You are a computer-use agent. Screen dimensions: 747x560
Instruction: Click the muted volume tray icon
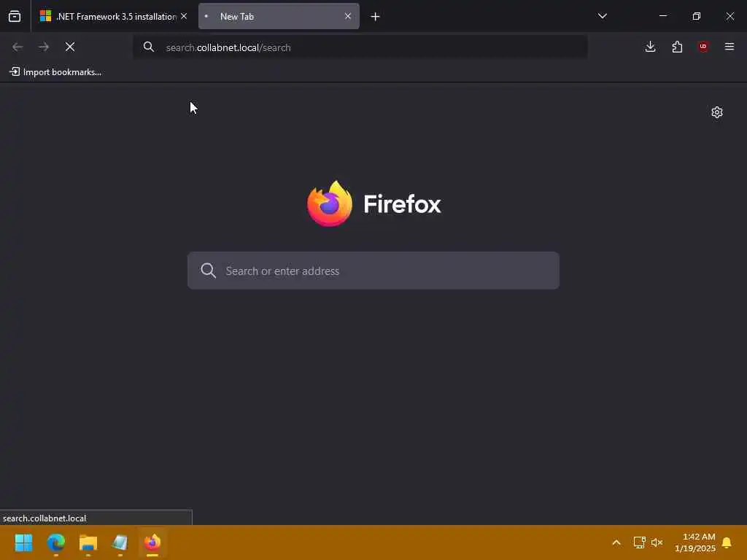pos(657,542)
